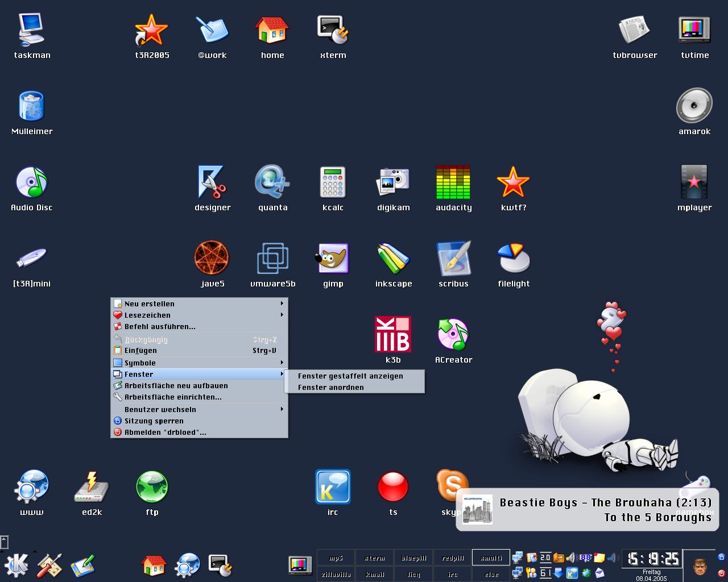Open the KDE K menu in the panel
This screenshot has height=582, width=728.
tap(16, 565)
